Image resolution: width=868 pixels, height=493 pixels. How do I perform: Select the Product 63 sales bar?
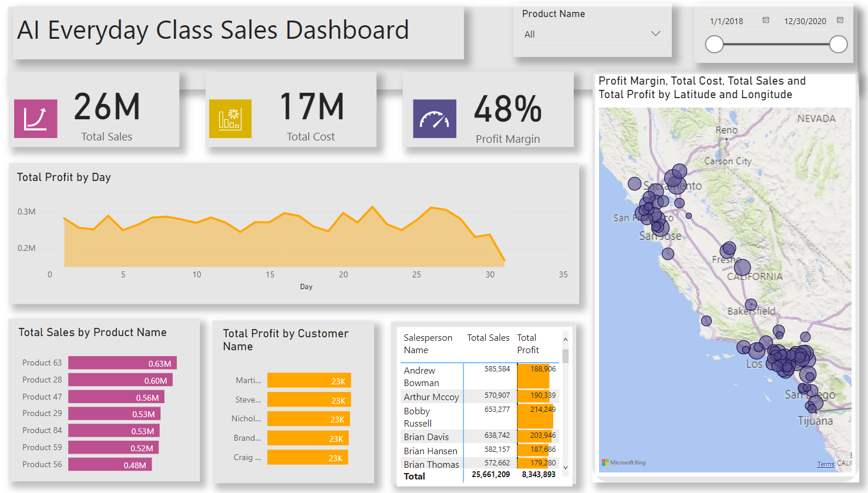pos(122,363)
